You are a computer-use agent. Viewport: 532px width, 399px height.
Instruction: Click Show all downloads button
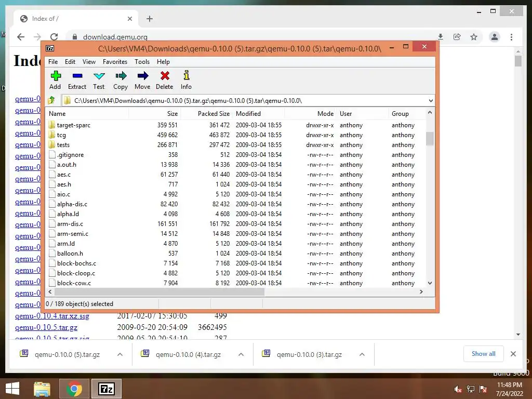click(x=484, y=354)
